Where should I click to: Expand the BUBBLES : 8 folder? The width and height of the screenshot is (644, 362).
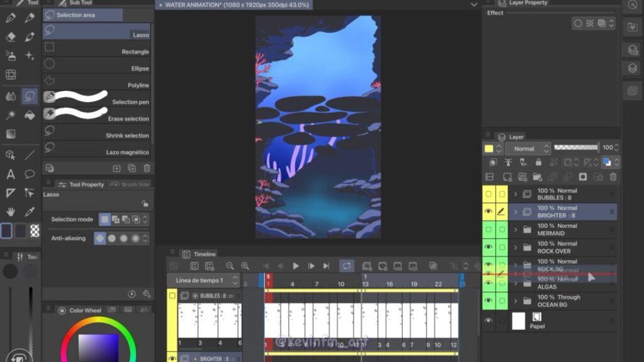[x=516, y=194]
